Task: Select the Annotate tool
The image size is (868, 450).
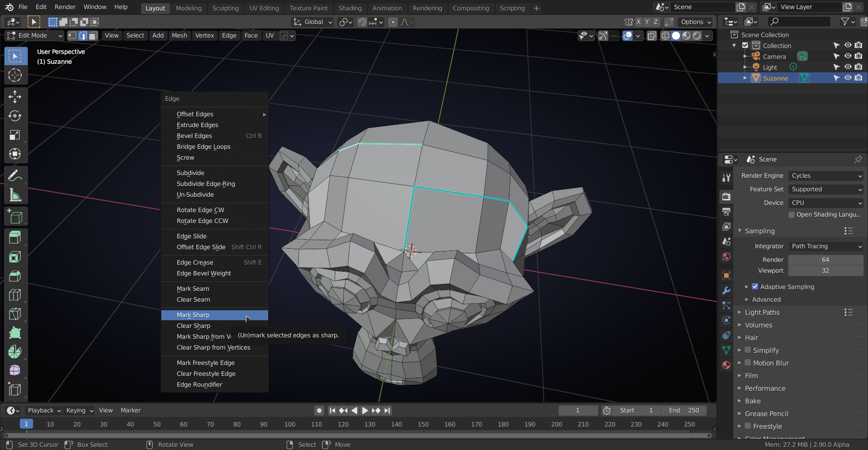Action: (15, 175)
